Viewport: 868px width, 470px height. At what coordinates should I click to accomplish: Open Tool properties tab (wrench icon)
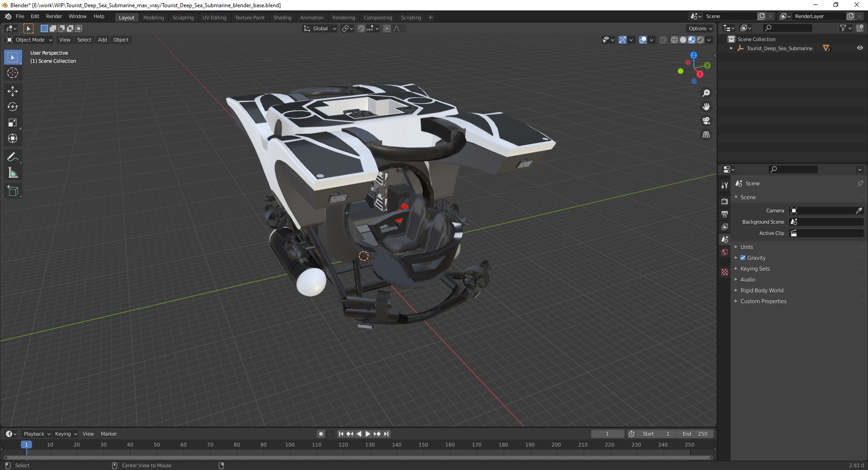pos(725,185)
